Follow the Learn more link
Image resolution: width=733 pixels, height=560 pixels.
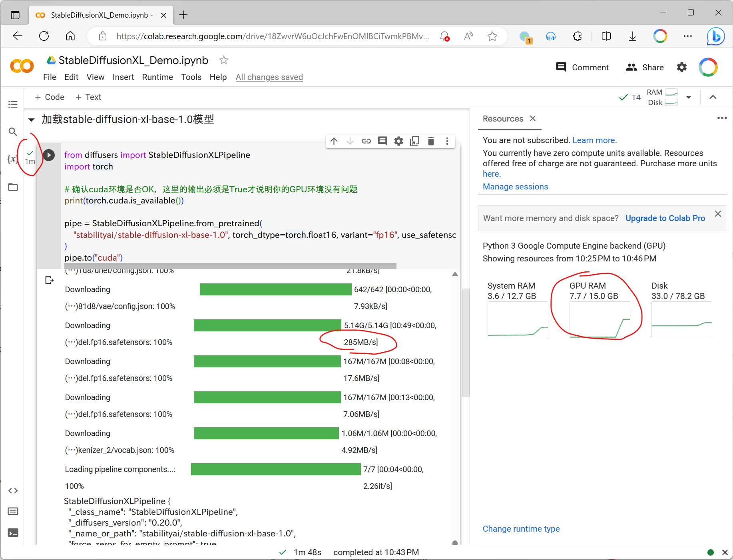coord(594,140)
